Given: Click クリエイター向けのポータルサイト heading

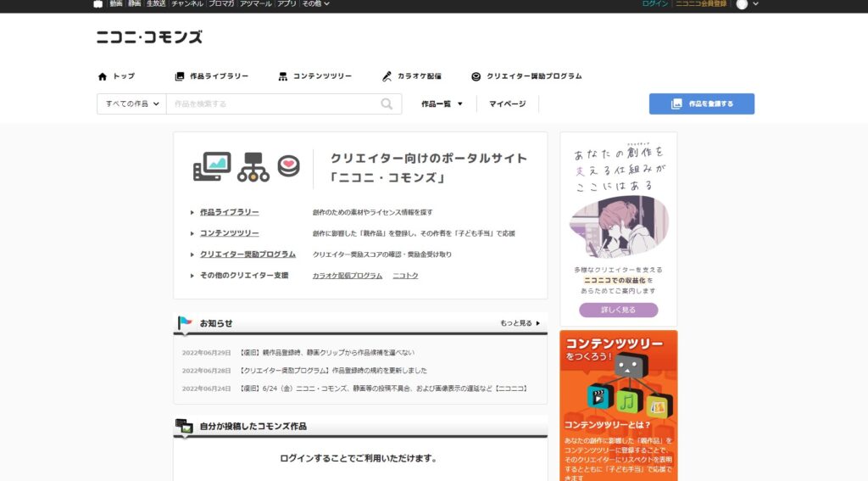Looking at the screenshot, I should [428, 168].
